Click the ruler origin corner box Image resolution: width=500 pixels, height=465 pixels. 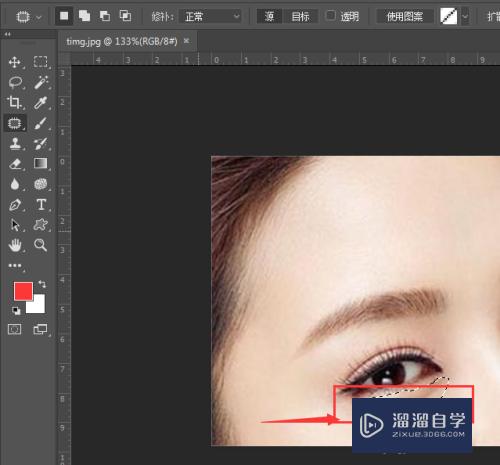click(x=65, y=59)
